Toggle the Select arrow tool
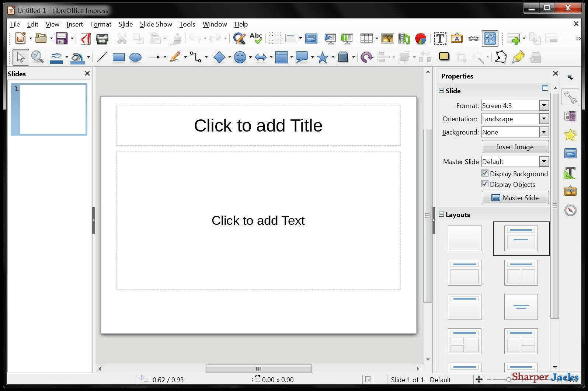588x391 pixels. [x=21, y=57]
